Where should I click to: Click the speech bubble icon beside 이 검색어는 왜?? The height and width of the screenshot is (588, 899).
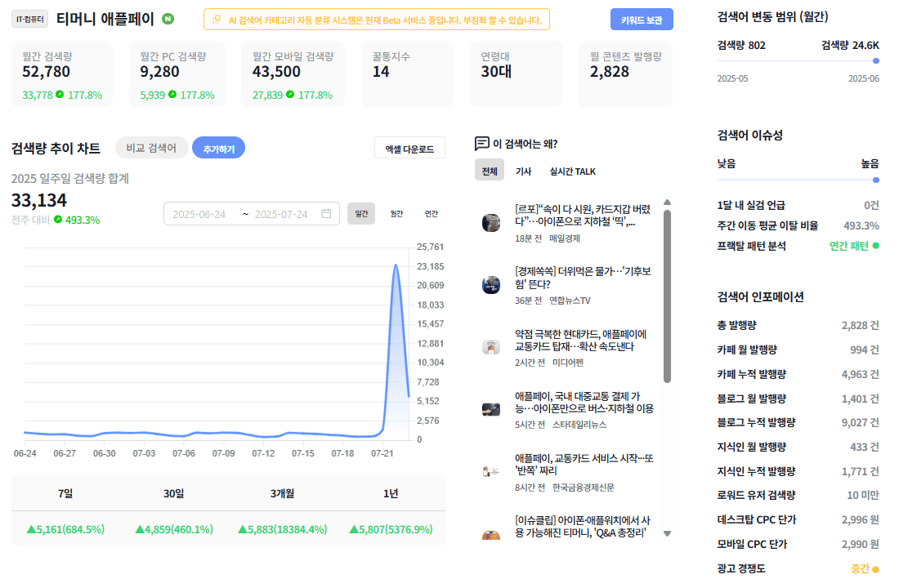click(x=482, y=143)
